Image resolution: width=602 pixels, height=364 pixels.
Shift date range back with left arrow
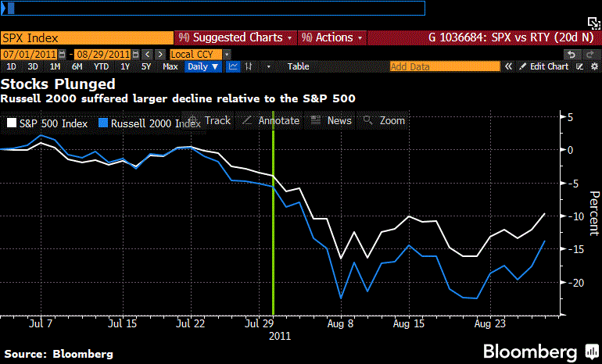[x=148, y=55]
